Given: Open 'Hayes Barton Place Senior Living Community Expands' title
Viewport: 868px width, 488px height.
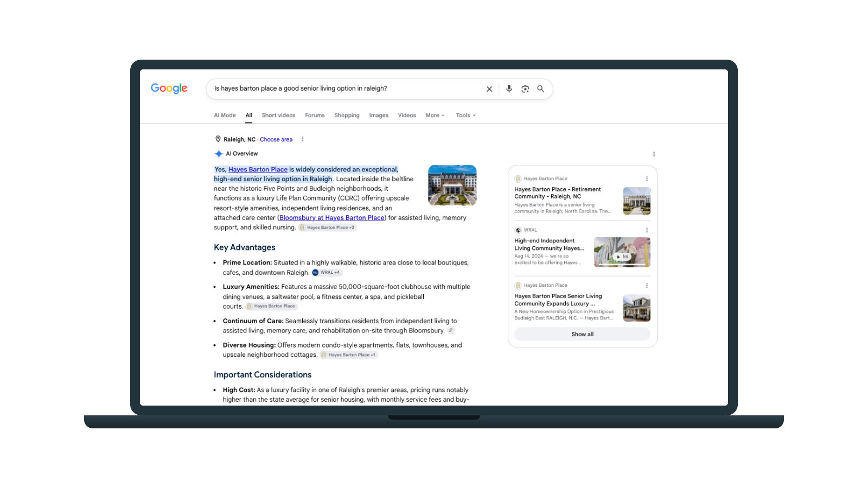Looking at the screenshot, I should [558, 300].
